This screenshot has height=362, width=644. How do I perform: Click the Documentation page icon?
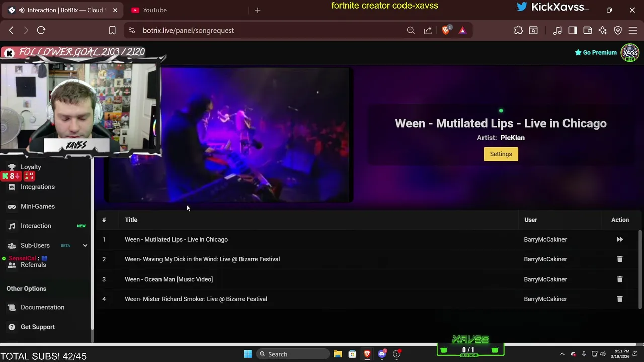[12, 307]
